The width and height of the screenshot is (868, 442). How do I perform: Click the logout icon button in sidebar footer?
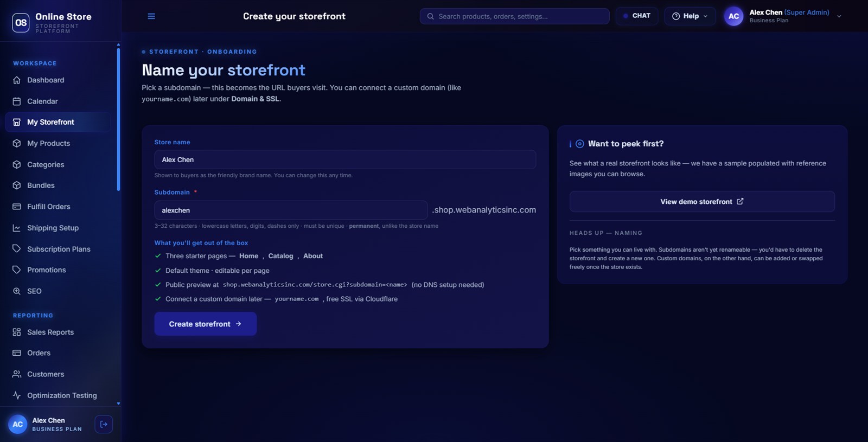[x=104, y=424]
